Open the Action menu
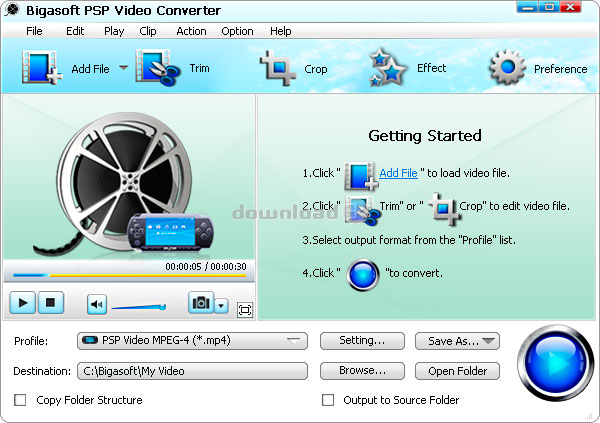This screenshot has height=423, width=600. click(x=191, y=31)
